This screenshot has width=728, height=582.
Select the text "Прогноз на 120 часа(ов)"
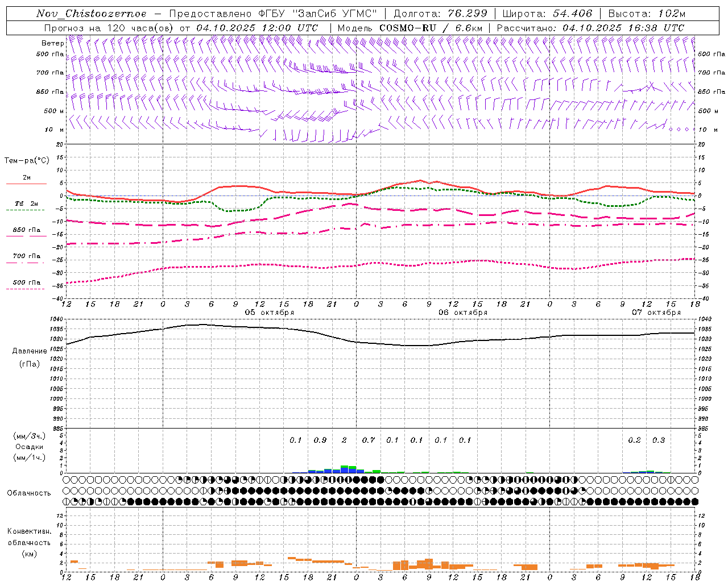click(109, 28)
